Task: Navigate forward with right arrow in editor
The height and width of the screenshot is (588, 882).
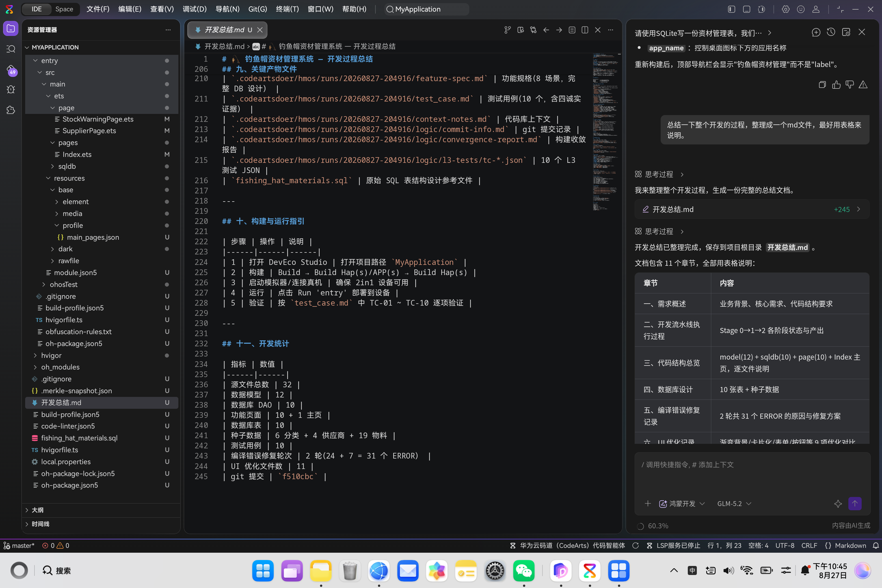Action: point(559,30)
